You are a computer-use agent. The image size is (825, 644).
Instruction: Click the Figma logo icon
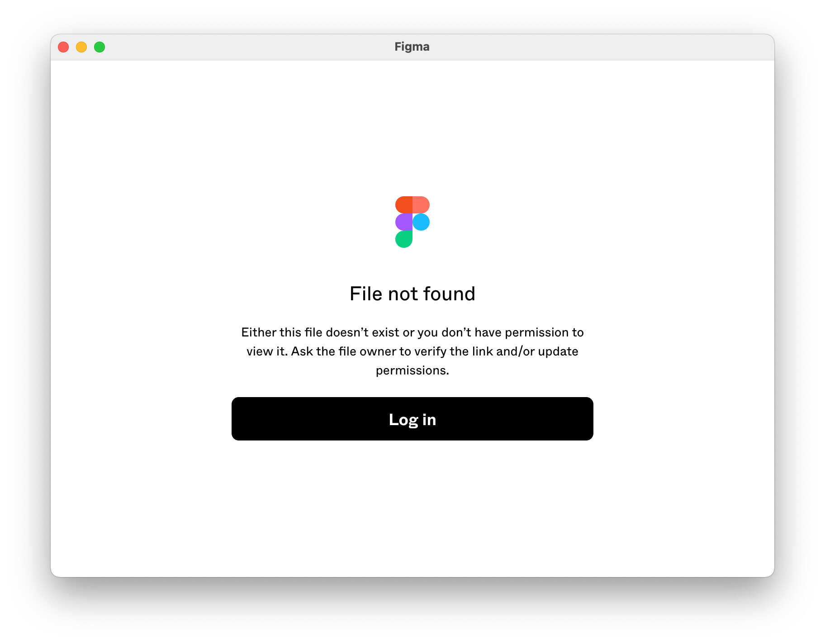(x=412, y=222)
